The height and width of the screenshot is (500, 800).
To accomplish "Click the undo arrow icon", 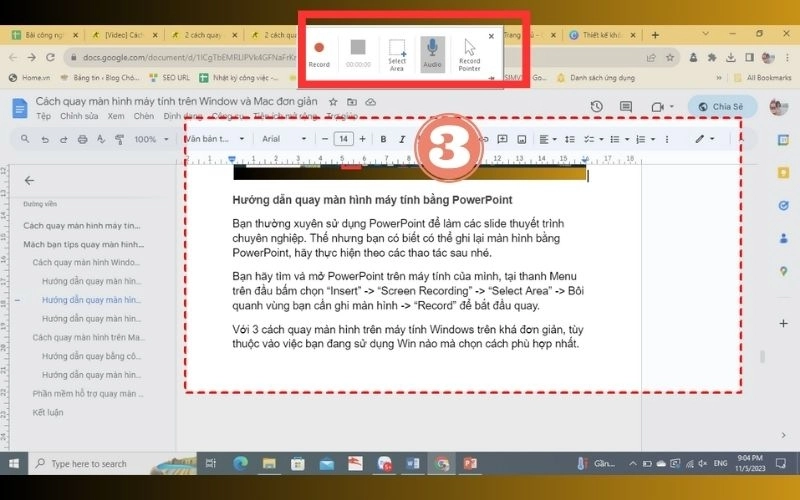I will 45,139.
